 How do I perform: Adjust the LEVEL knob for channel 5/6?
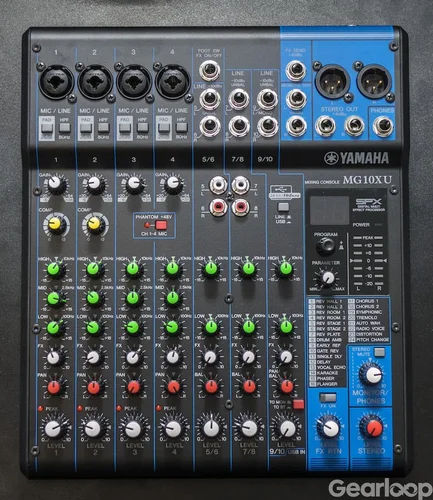coord(211,429)
